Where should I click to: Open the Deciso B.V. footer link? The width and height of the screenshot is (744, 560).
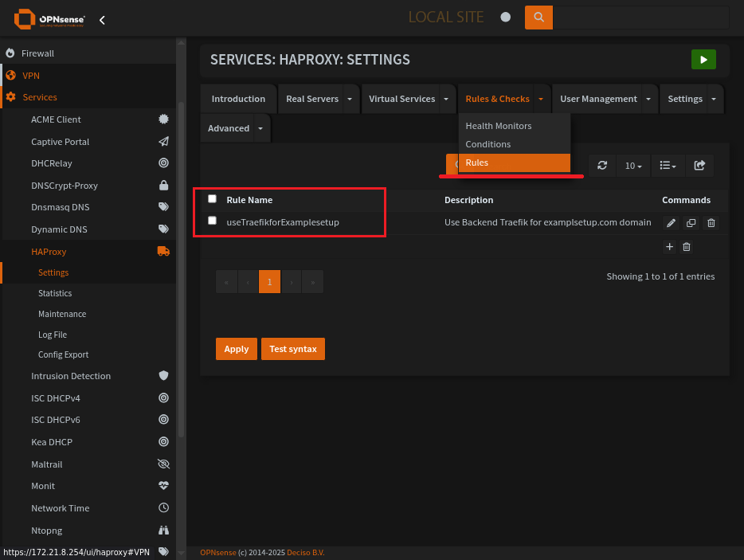(x=306, y=552)
